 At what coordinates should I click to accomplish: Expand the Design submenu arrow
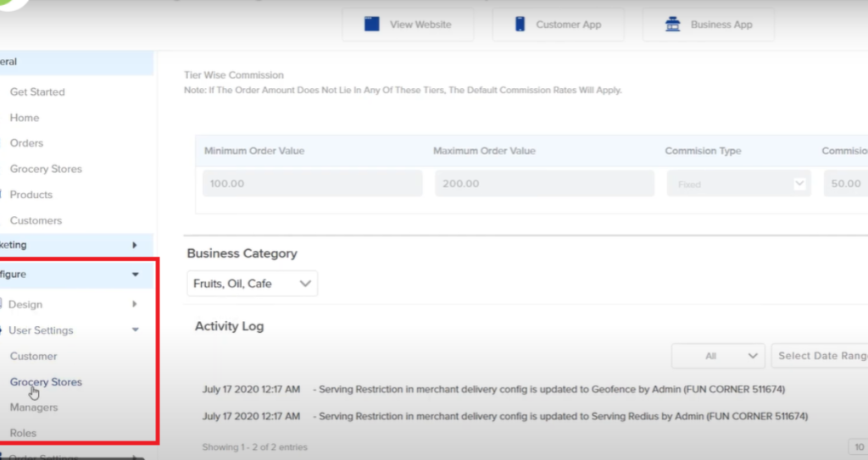coord(135,304)
